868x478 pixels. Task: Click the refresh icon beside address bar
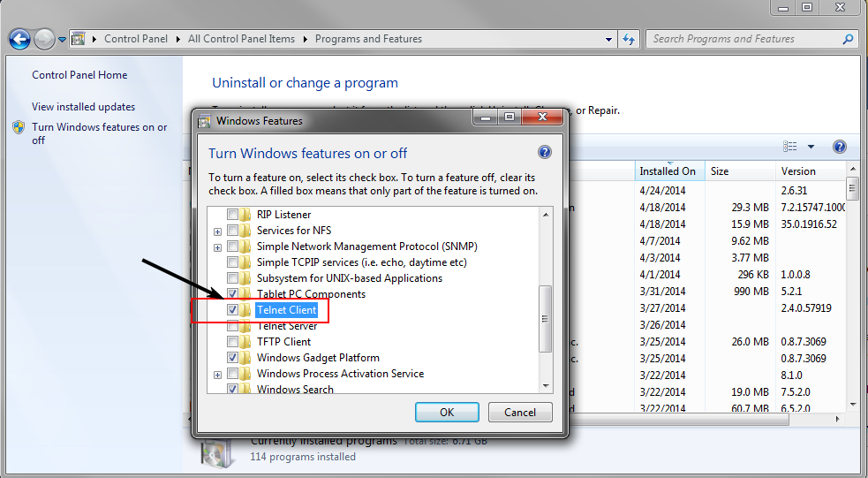click(629, 40)
